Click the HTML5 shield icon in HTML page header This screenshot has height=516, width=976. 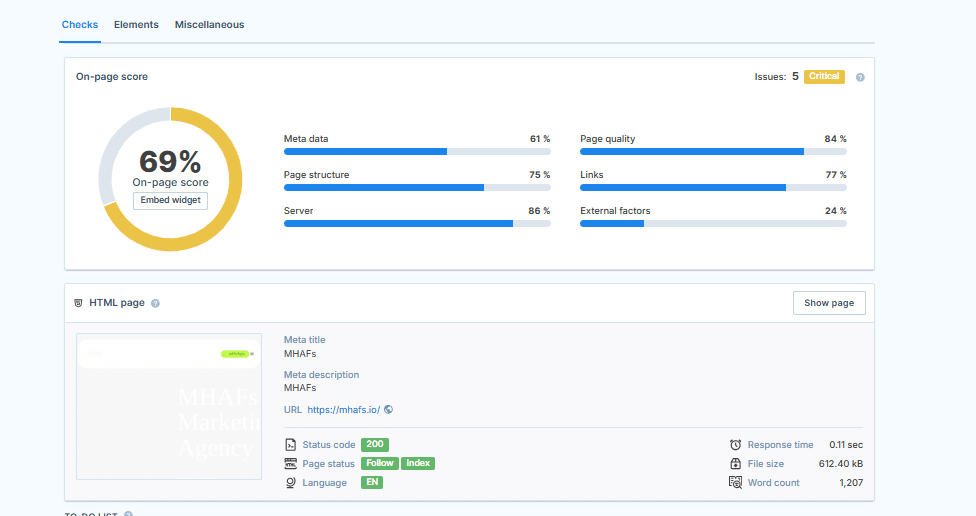[x=79, y=303]
